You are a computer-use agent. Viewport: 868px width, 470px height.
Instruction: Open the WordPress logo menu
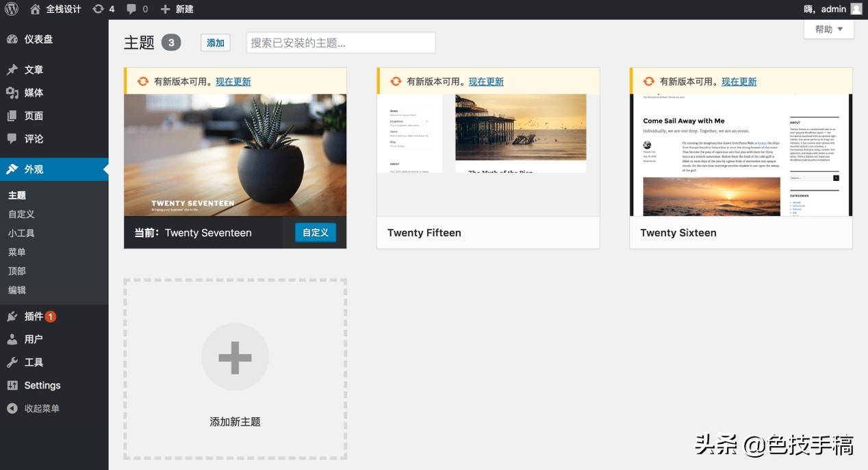tap(12, 9)
